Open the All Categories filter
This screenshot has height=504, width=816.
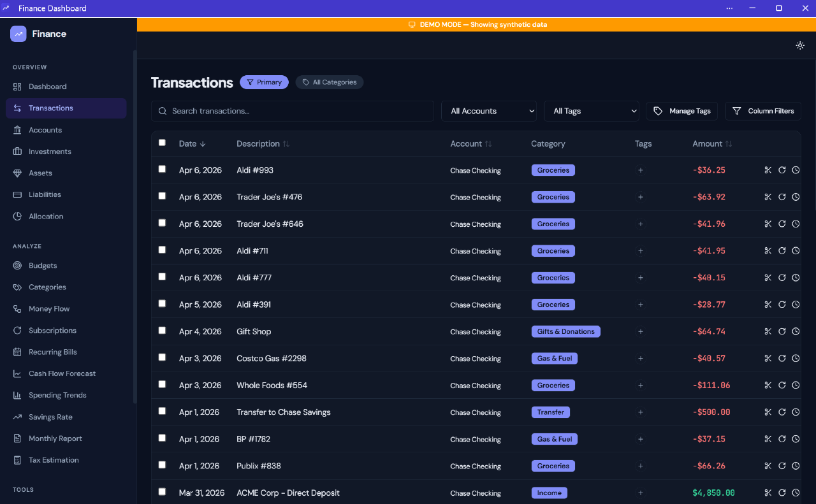[x=330, y=82]
